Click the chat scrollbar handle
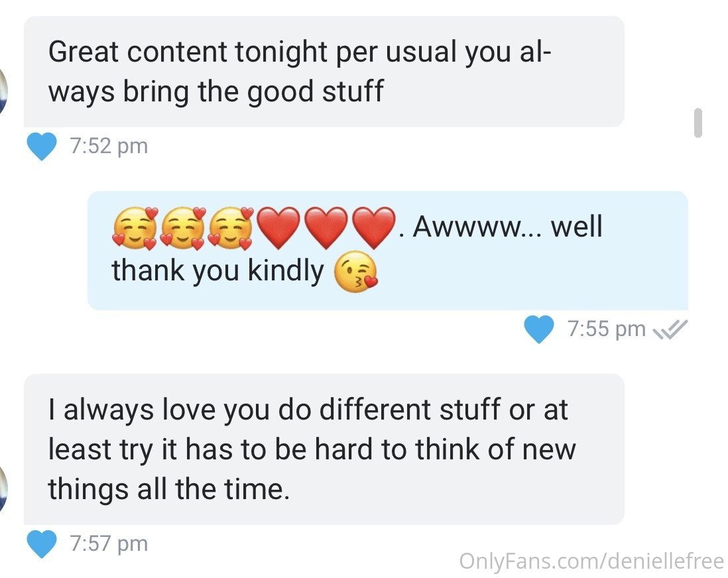The image size is (728, 578). click(698, 123)
